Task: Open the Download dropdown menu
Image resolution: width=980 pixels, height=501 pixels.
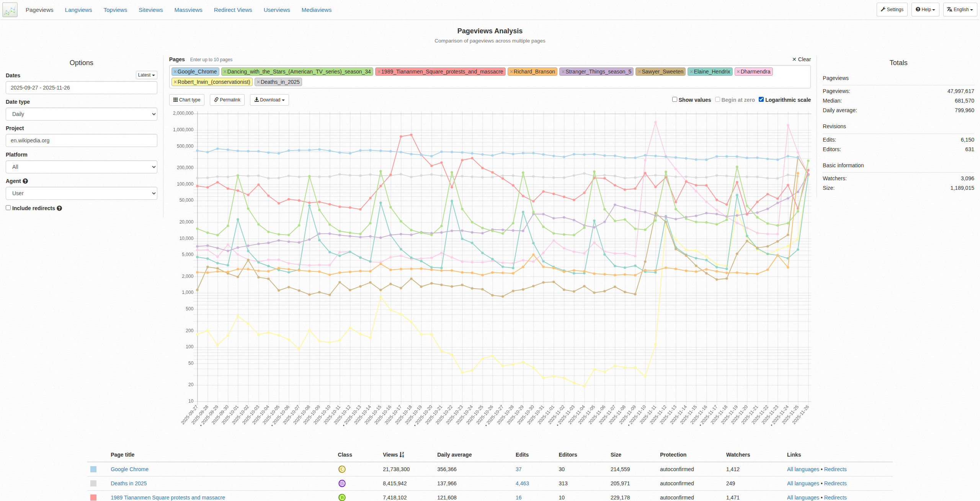Action: pyautogui.click(x=269, y=100)
